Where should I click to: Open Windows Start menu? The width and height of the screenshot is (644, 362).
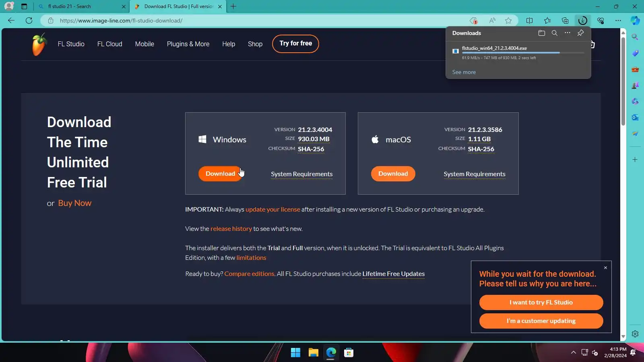pyautogui.click(x=295, y=353)
